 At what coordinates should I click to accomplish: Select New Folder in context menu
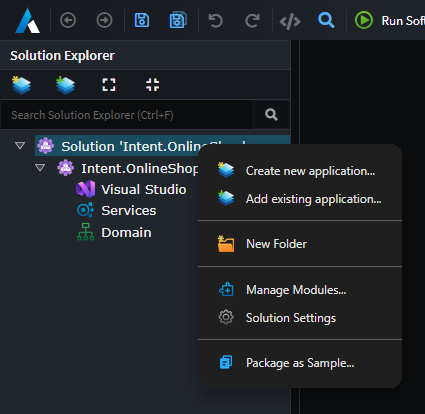[x=300, y=244]
